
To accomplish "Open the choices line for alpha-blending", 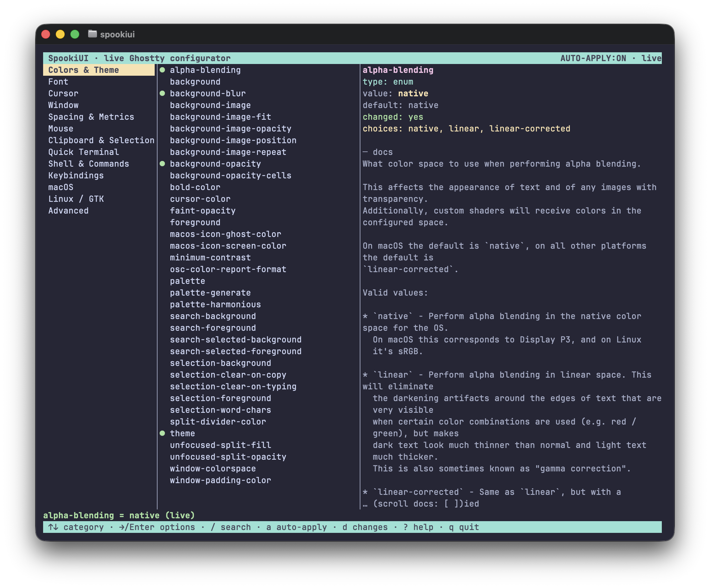I will (x=466, y=128).
